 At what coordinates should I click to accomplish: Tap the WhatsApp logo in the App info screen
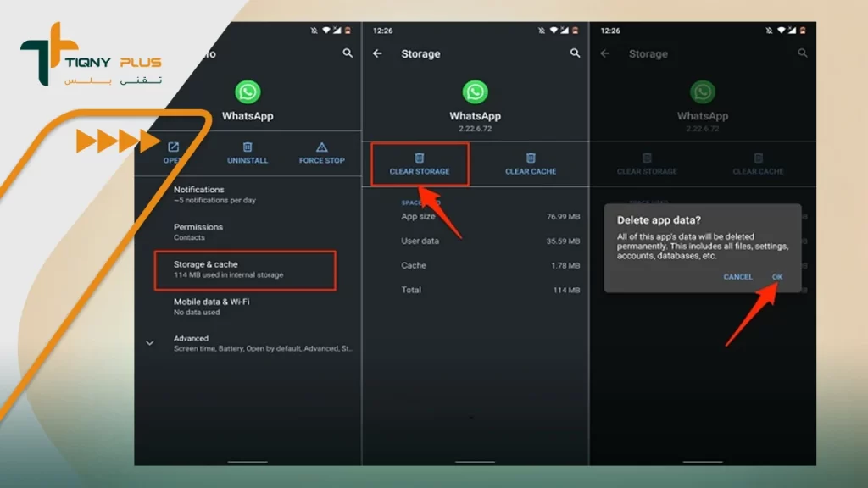pos(248,91)
